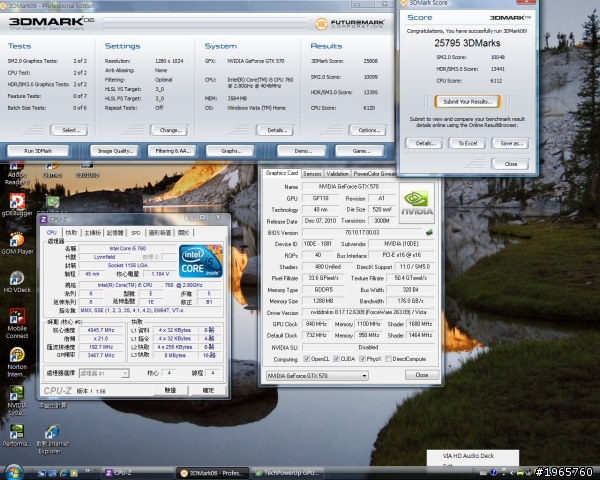The image size is (600, 480).
Task: Open the Mobile Connect desktop shortcut
Action: 17,323
